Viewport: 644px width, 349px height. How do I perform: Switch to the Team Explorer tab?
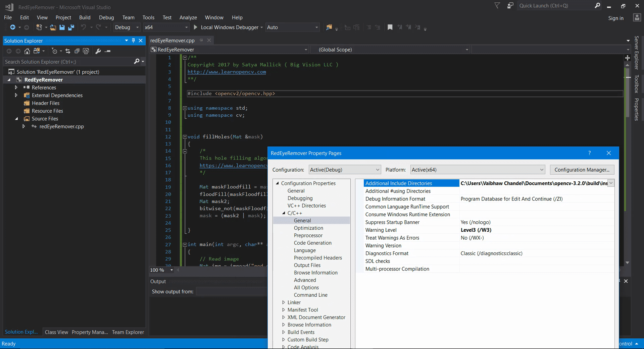coord(128,332)
